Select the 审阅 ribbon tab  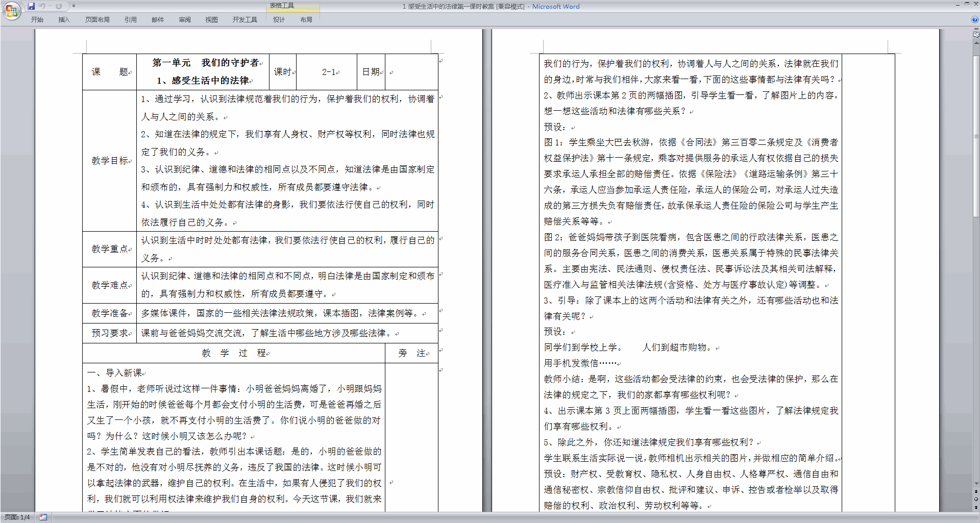(185, 20)
